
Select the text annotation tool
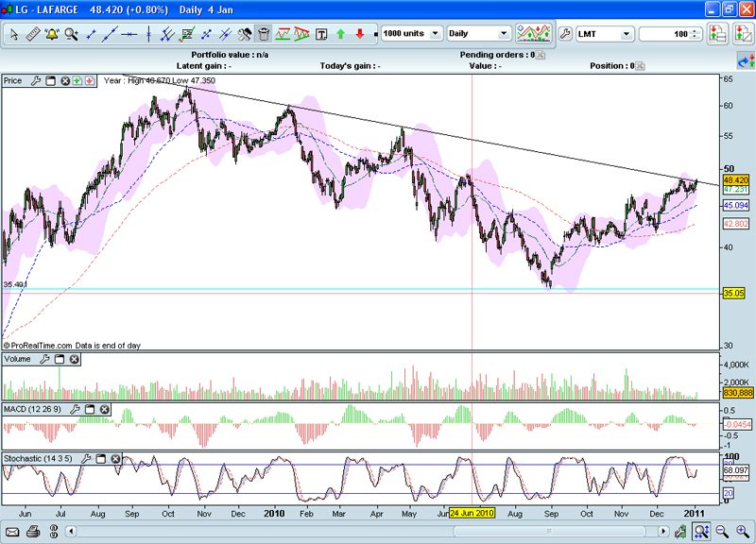(321, 34)
